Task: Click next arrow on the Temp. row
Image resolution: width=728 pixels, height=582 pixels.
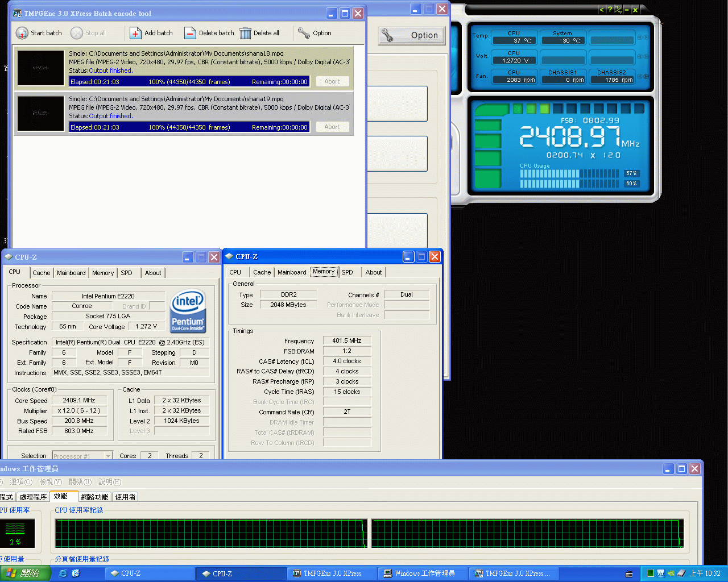Action: point(646,38)
